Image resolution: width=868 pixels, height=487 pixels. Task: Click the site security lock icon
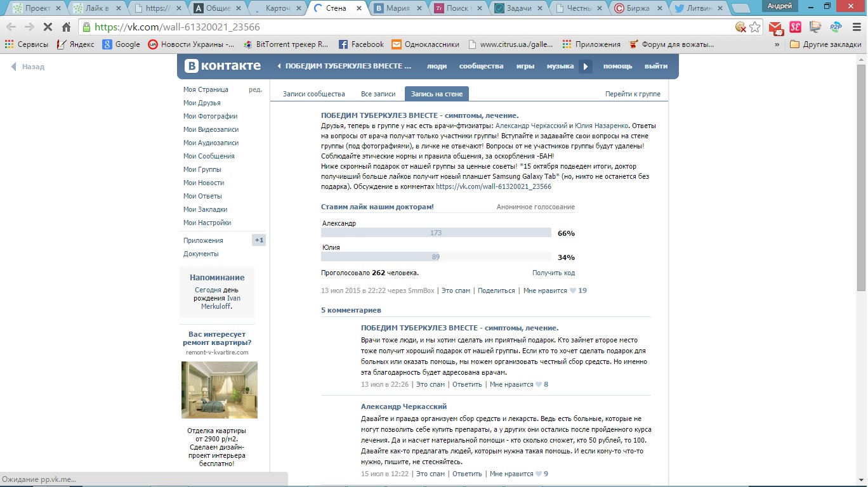(x=87, y=27)
